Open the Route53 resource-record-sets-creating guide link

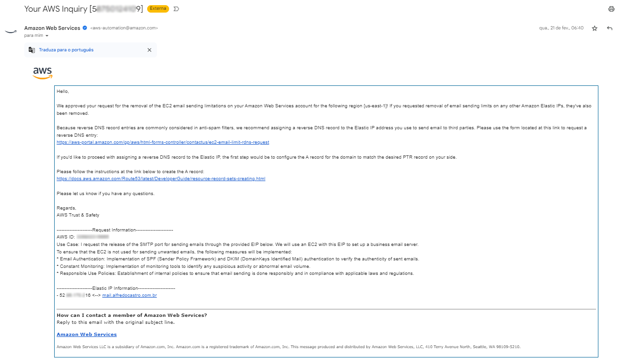tap(161, 179)
